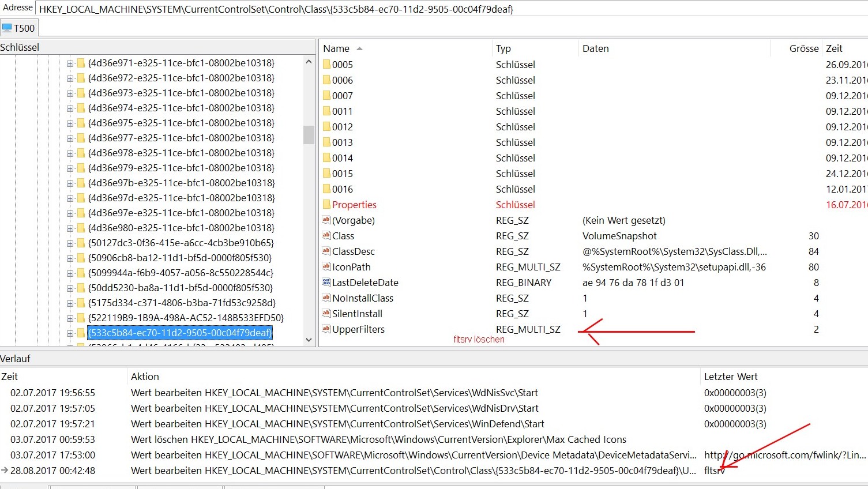Expand the {4d36e972-e325-11ce-bfc1-08002be10318} key

click(x=70, y=78)
